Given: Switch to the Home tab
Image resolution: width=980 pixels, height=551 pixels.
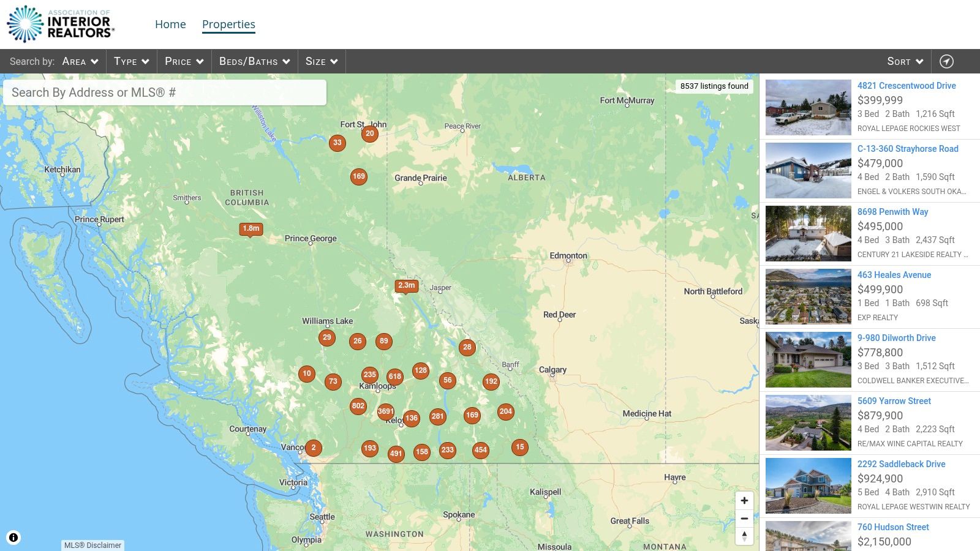Looking at the screenshot, I should tap(170, 24).
